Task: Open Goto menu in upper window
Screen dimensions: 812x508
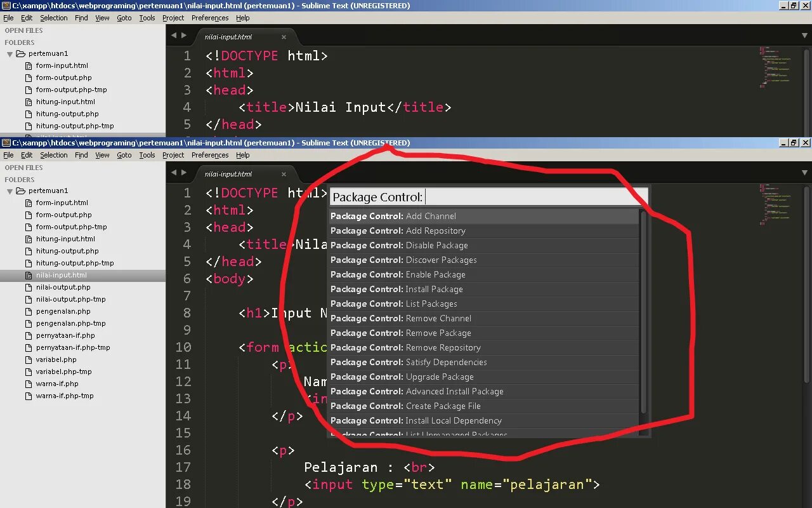Action: tap(124, 18)
